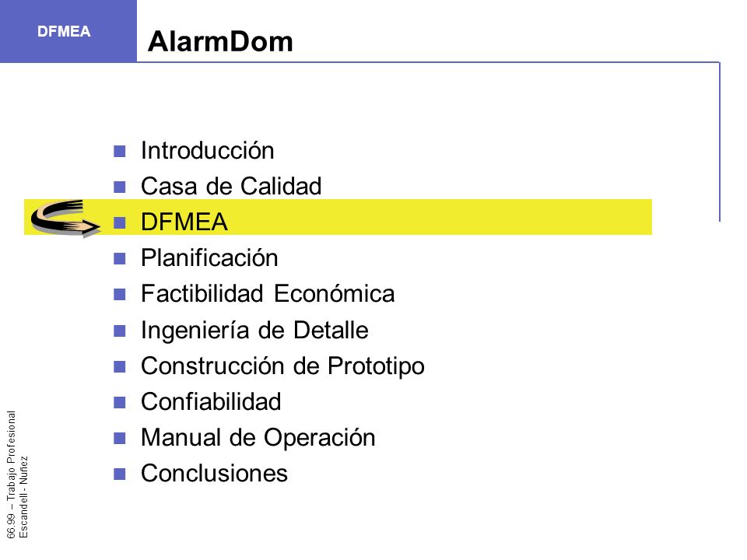Viewport: 747px width, 560px height.
Task: Click the bullet square beside DFMEA item
Action: (120, 223)
